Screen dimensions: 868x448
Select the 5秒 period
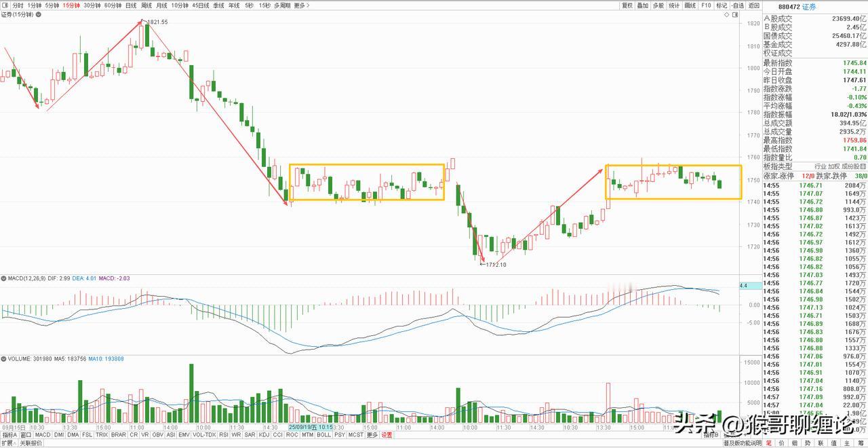pyautogui.click(x=249, y=5)
